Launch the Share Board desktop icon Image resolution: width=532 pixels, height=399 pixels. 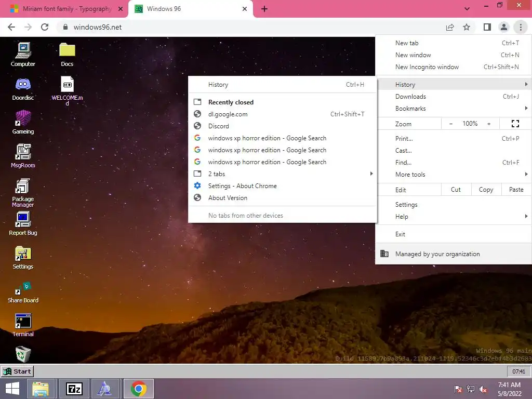[23, 292]
